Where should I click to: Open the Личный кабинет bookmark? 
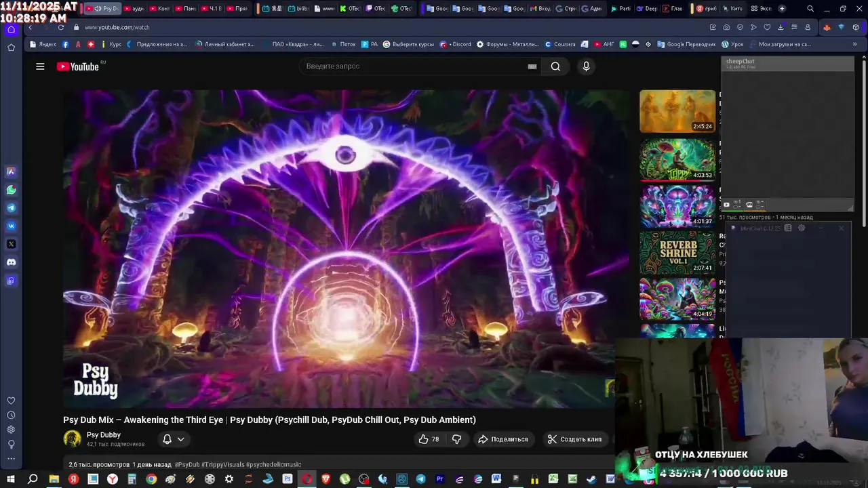click(x=225, y=44)
